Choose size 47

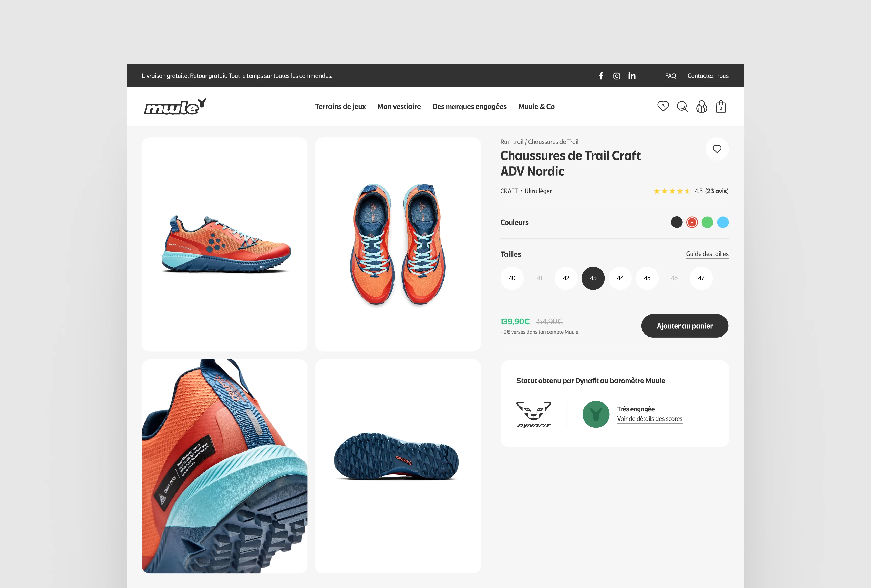[701, 278]
